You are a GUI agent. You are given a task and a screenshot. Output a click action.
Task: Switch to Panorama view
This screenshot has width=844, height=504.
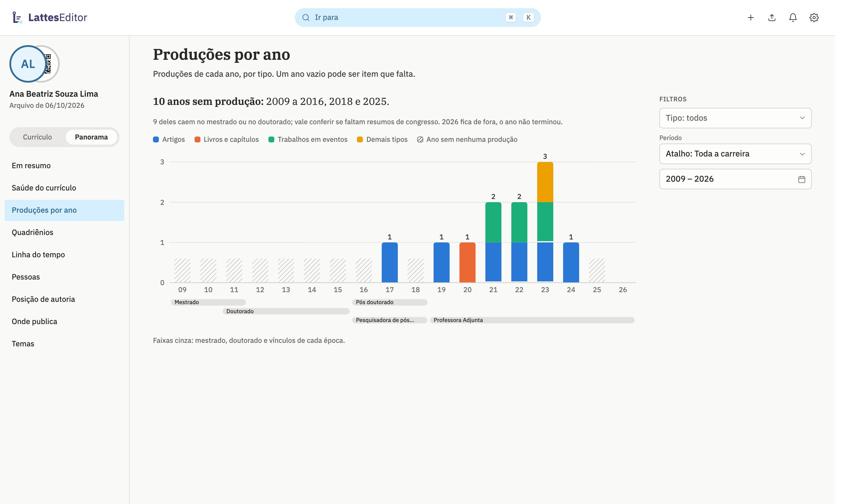click(91, 137)
